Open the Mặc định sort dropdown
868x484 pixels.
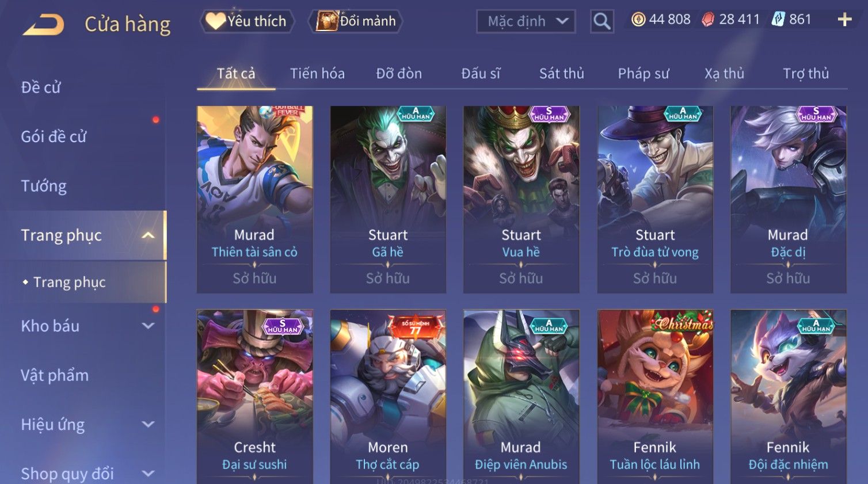[526, 21]
